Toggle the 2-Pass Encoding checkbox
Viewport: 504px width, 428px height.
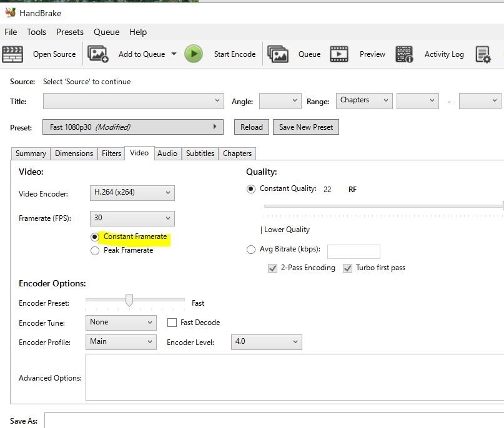(x=272, y=268)
